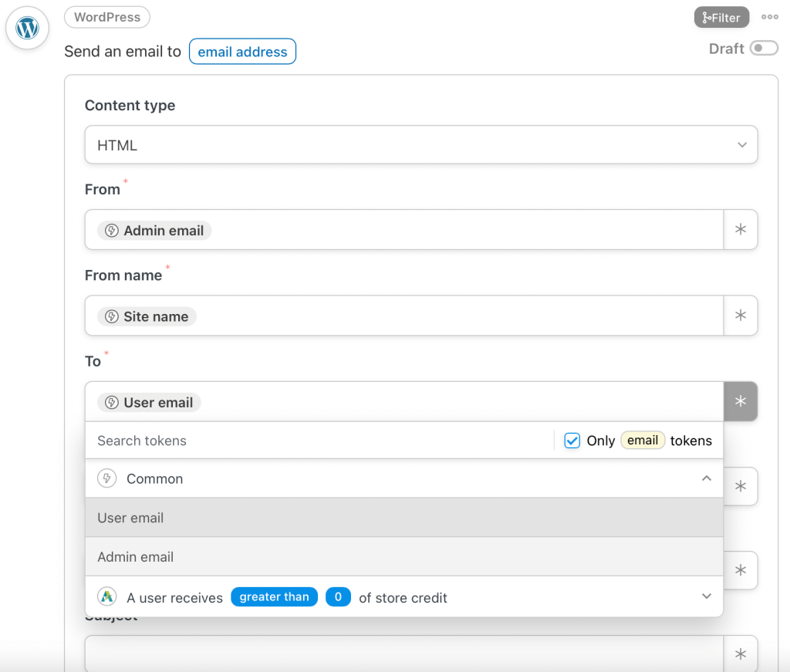Open the Content type HTML dropdown
Image resolution: width=790 pixels, height=672 pixels.
[x=421, y=145]
